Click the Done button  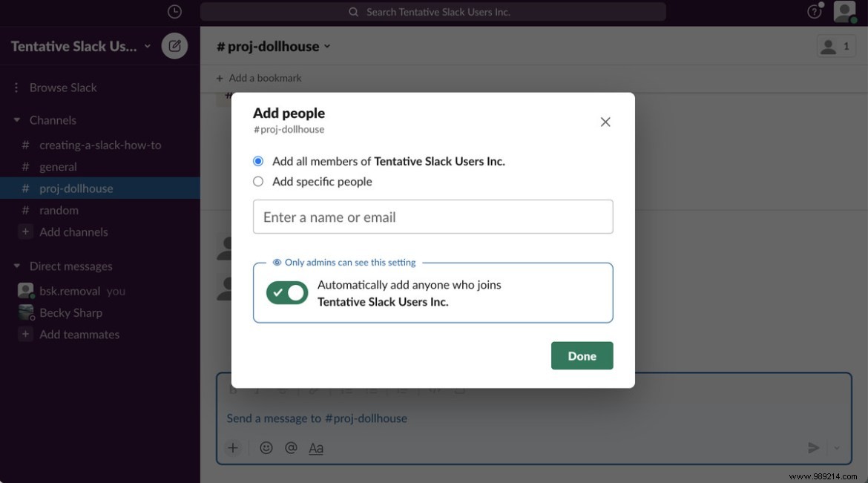pyautogui.click(x=582, y=355)
